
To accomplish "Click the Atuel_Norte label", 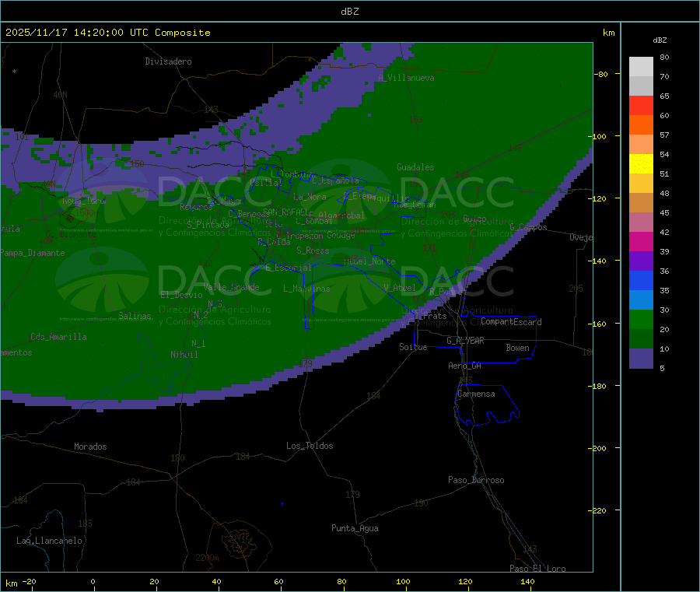I will (x=369, y=261).
